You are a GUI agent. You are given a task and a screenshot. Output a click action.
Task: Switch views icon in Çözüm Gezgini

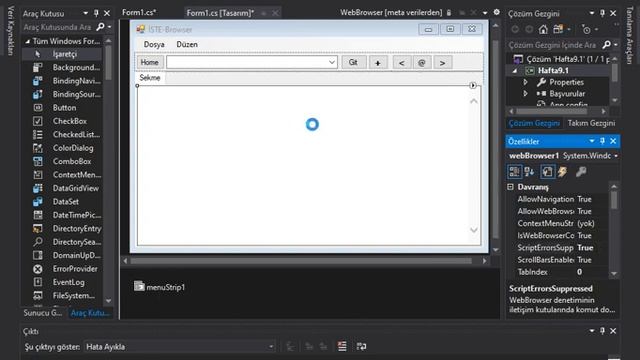coord(558,29)
